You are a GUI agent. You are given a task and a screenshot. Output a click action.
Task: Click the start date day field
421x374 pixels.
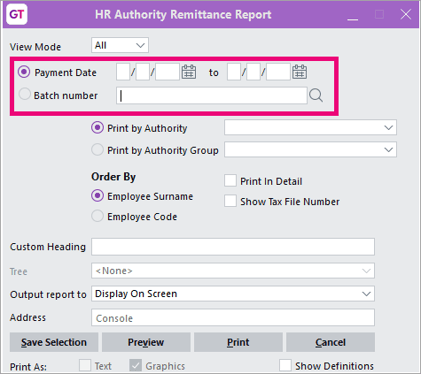[123, 72]
